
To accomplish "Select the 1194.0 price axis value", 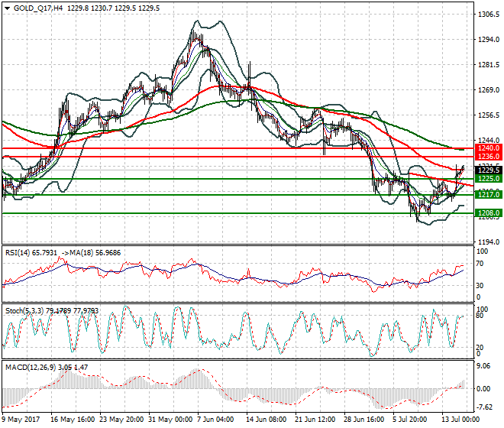I will pyautogui.click(x=489, y=242).
